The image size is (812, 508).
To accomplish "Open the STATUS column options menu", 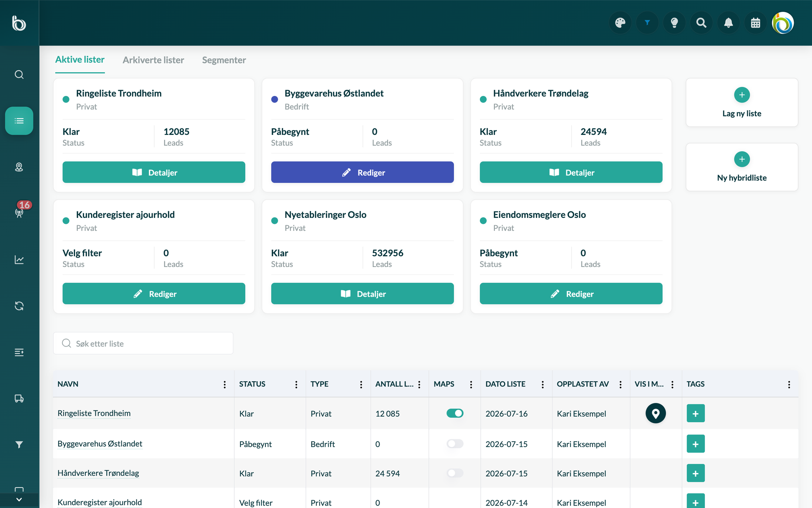I will [x=296, y=384].
